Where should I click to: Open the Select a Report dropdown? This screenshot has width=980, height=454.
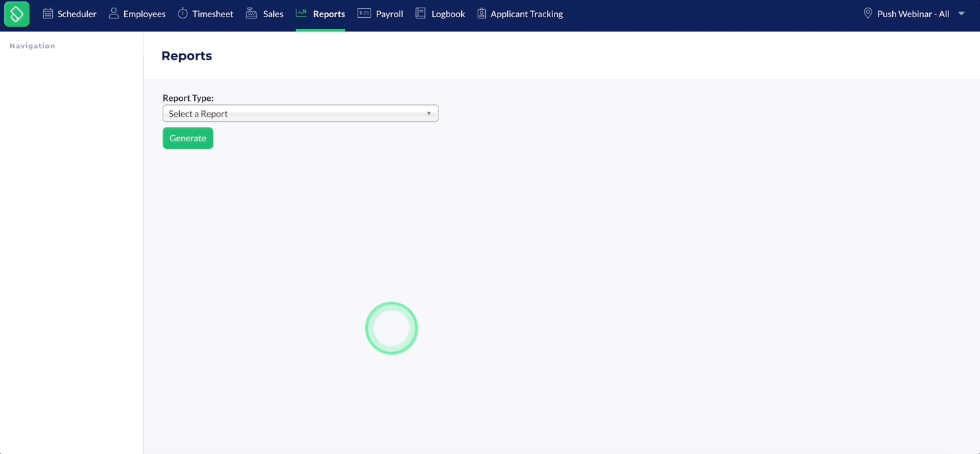(x=301, y=113)
